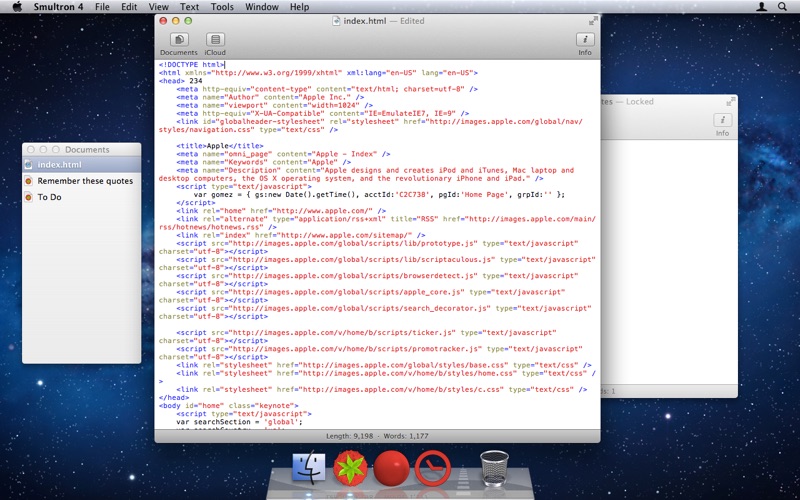Image resolution: width=800 pixels, height=500 pixels.
Task: Select Remember these quotes document
Action: coord(82,181)
